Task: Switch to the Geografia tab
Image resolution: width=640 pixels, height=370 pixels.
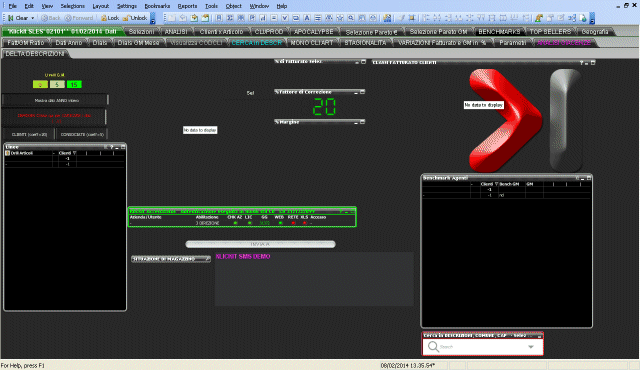Action: pyautogui.click(x=595, y=31)
